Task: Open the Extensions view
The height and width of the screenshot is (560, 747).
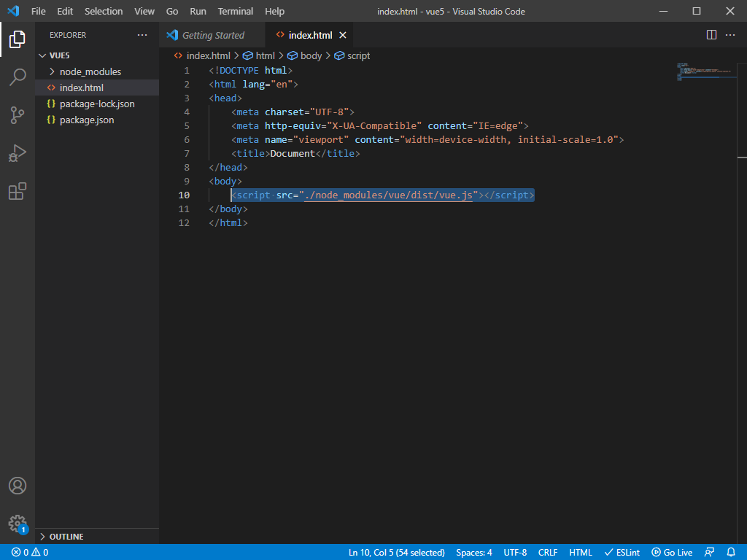Action: pos(18,191)
